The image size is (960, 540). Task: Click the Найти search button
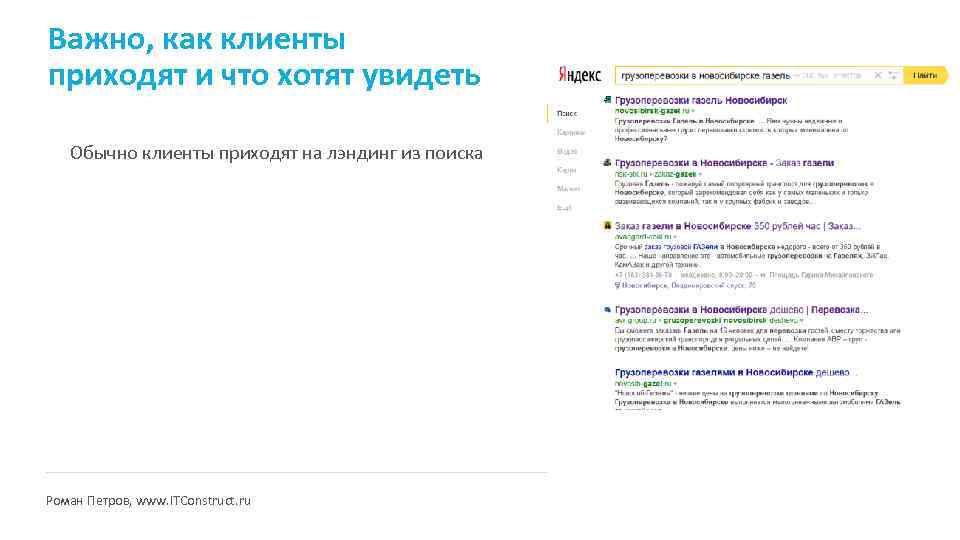[925, 75]
